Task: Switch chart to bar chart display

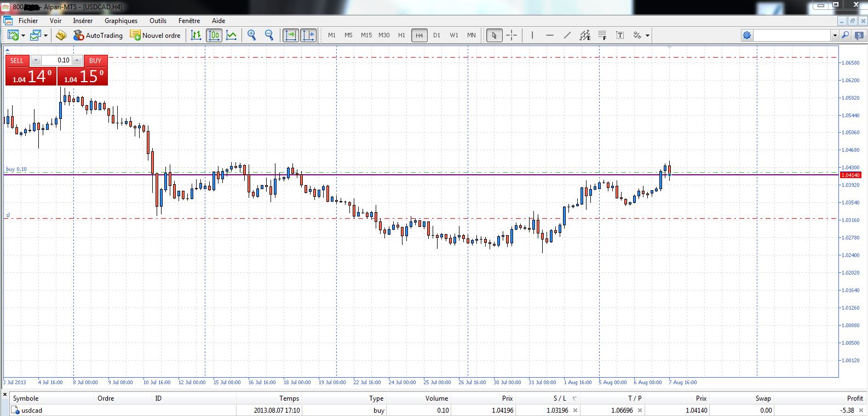Action: click(196, 35)
